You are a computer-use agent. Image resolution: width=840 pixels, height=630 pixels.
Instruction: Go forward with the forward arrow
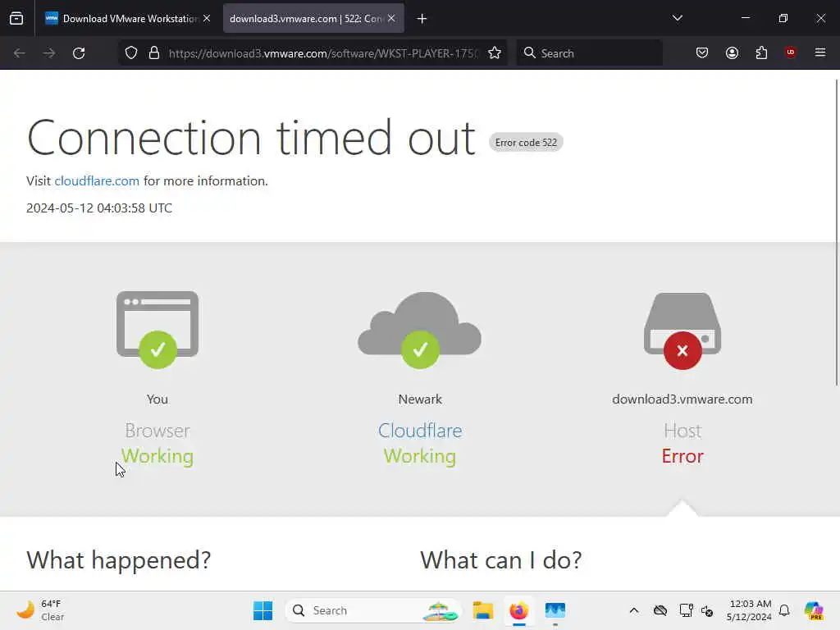(x=48, y=53)
